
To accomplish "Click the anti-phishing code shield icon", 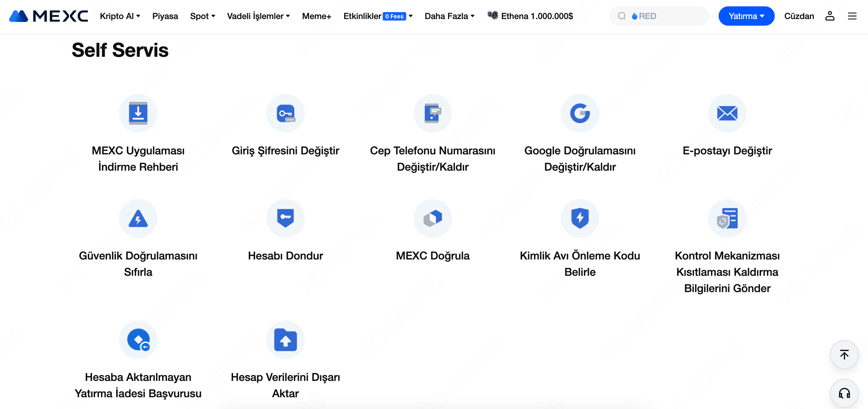I will point(580,218).
